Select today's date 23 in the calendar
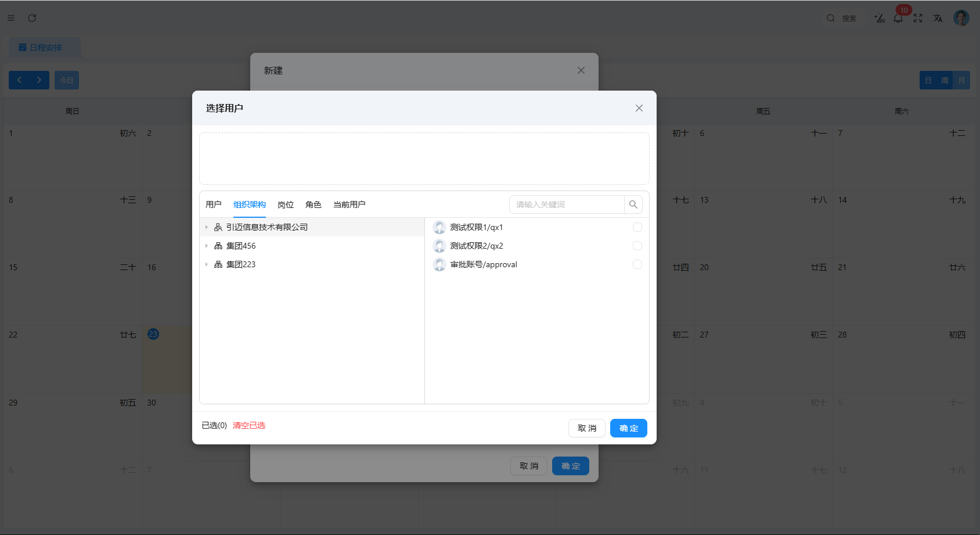The image size is (980, 535). (153, 334)
